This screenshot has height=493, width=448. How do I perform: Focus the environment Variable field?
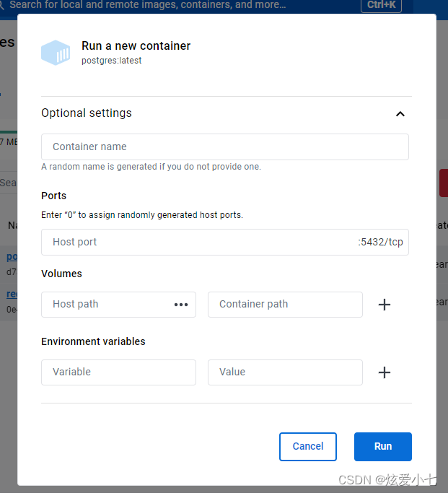point(118,372)
